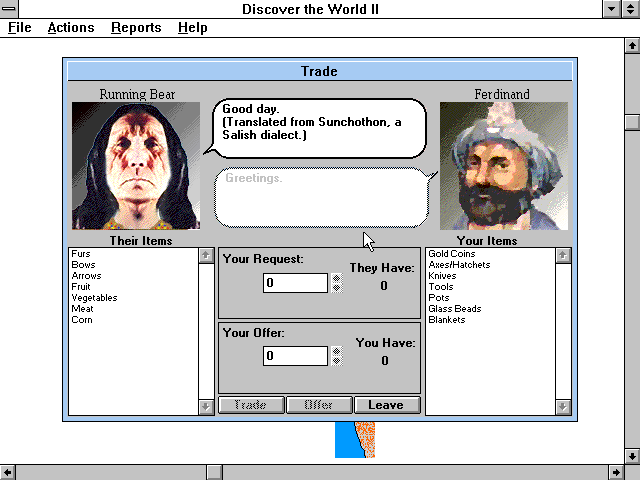Image resolution: width=640 pixels, height=480 pixels.
Task: Click the main window horizontal scrollbar thumb
Action: (x=214, y=472)
